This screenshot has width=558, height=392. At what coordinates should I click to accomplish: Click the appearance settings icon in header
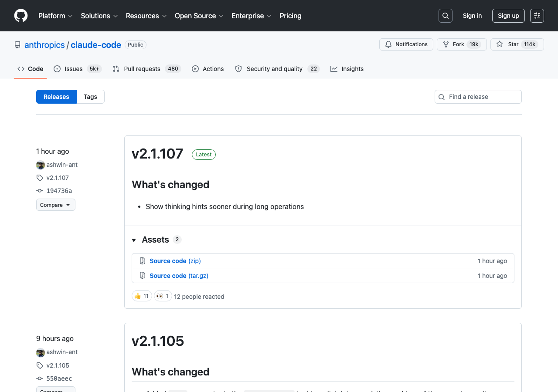(x=537, y=16)
